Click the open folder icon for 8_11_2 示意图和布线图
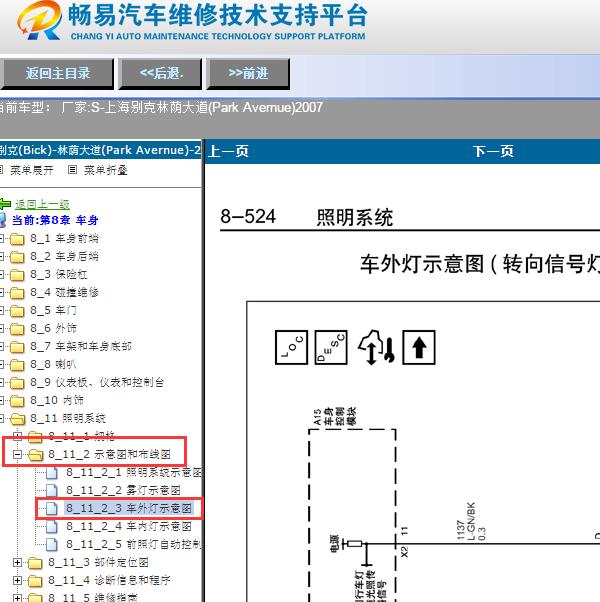This screenshot has width=600, height=602. click(x=35, y=455)
